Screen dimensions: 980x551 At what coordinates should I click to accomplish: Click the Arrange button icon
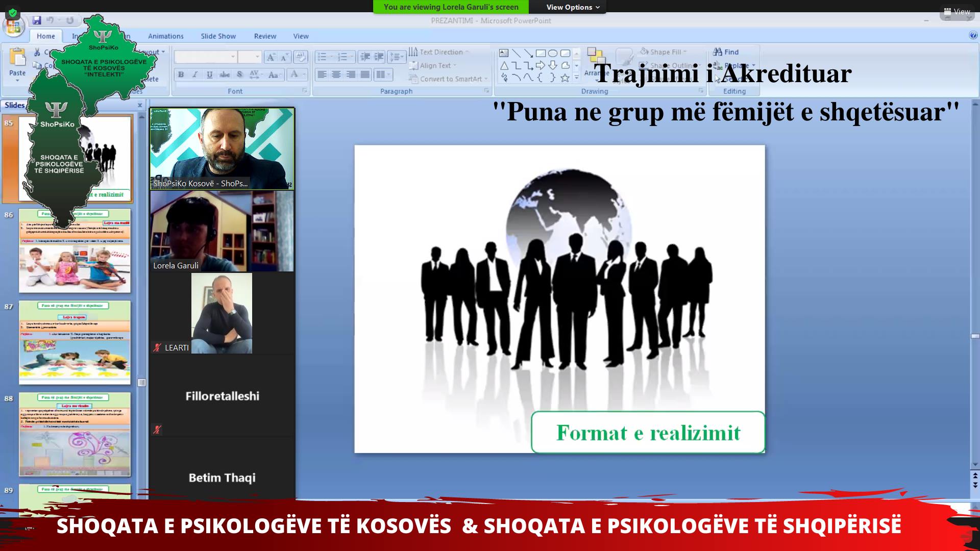pyautogui.click(x=596, y=55)
